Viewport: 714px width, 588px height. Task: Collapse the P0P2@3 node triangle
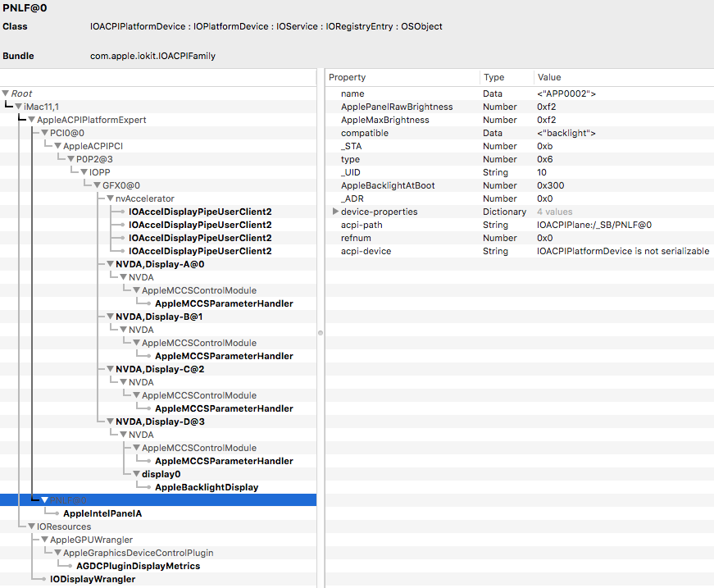click(x=71, y=159)
